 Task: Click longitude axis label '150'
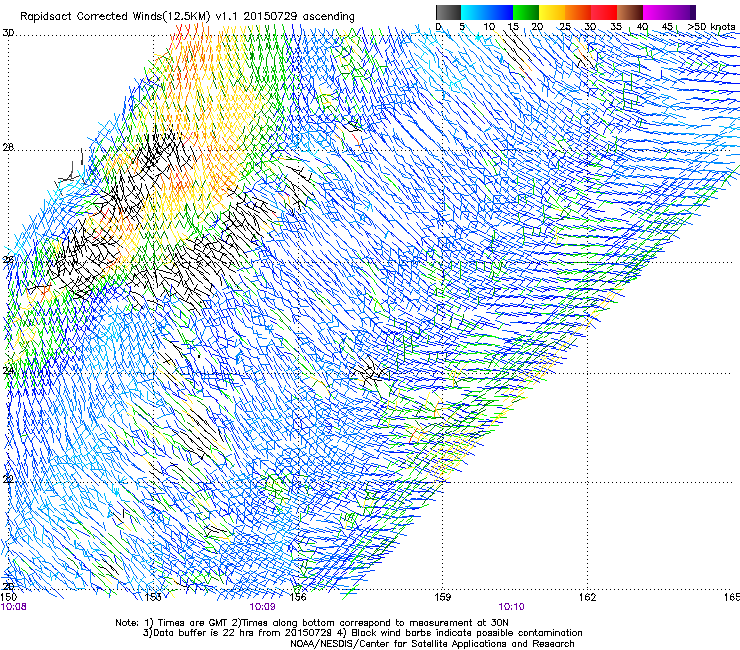coord(9,597)
